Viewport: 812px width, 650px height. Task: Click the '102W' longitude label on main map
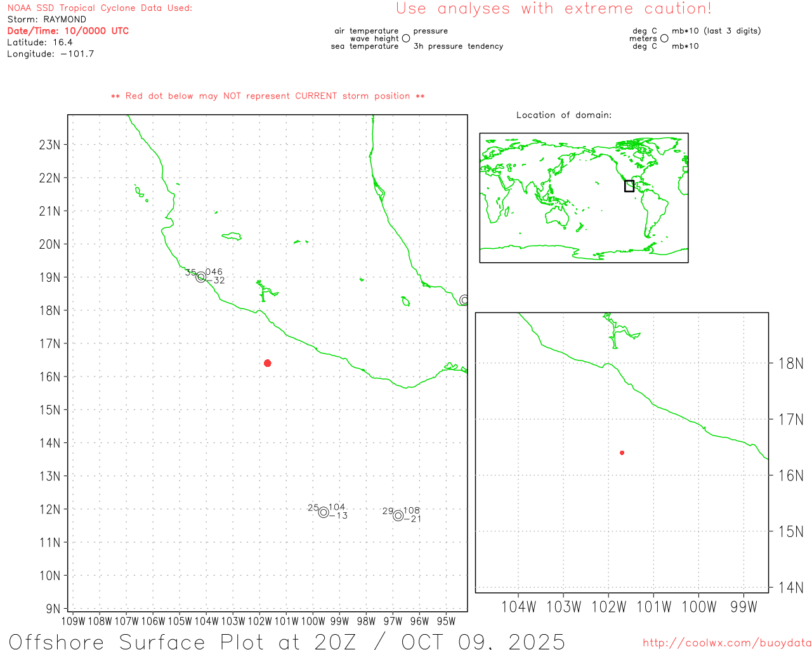point(259,621)
